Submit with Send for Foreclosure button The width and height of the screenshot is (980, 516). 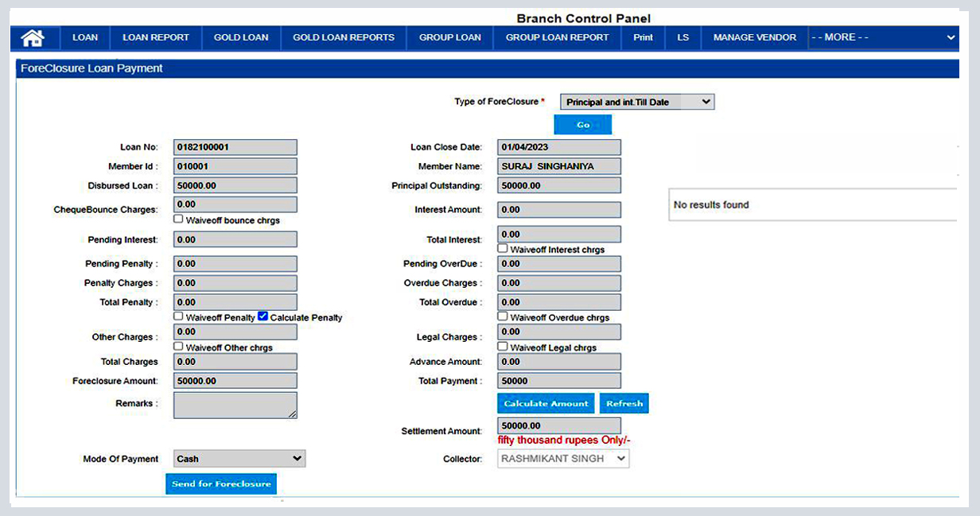(220, 483)
